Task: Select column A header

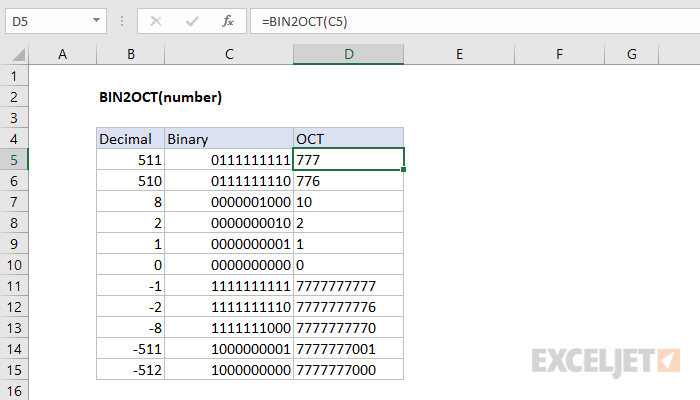Action: 62,54
